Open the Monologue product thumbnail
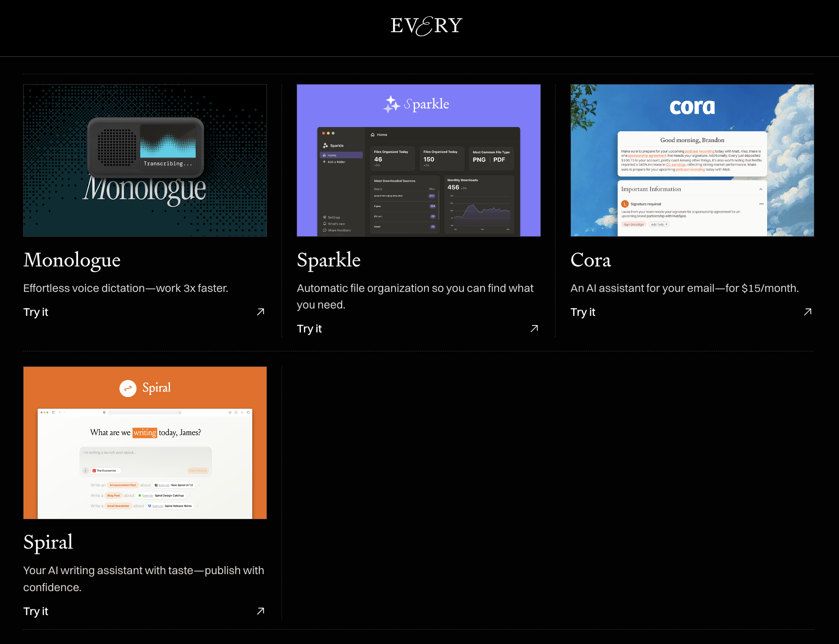The height and width of the screenshot is (644, 839). coord(145,160)
